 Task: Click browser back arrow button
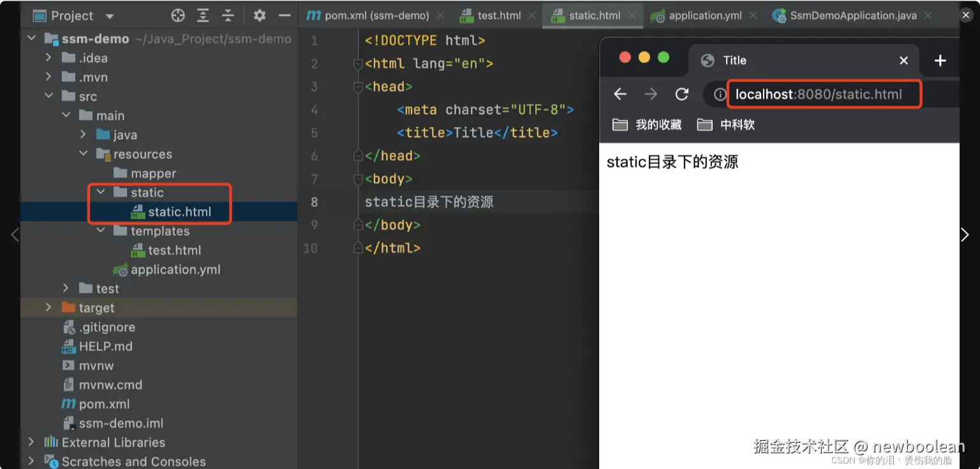pyautogui.click(x=620, y=94)
